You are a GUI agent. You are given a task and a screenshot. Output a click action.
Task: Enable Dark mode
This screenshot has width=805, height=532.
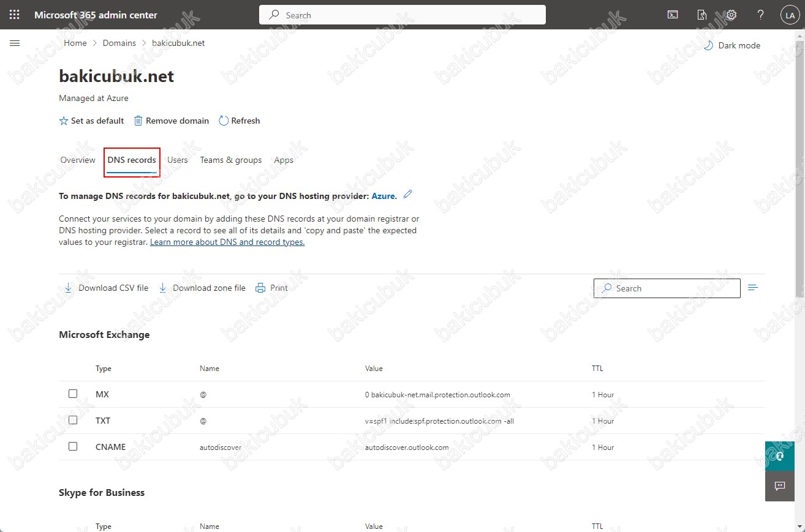click(x=731, y=45)
